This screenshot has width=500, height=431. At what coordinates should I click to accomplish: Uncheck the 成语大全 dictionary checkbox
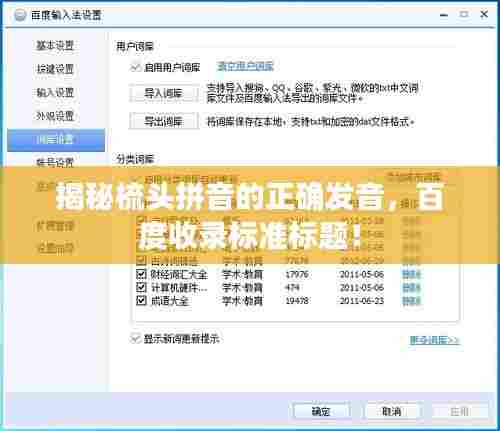[x=141, y=301]
